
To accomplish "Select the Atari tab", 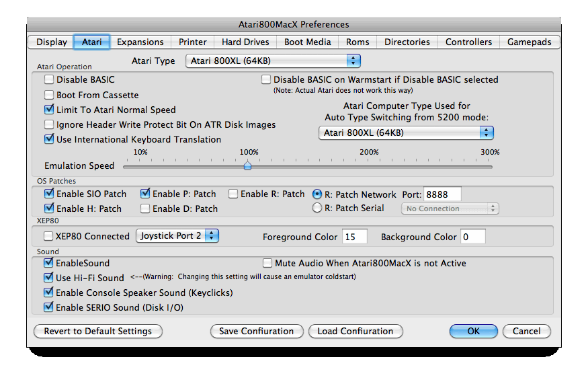I will 92,42.
